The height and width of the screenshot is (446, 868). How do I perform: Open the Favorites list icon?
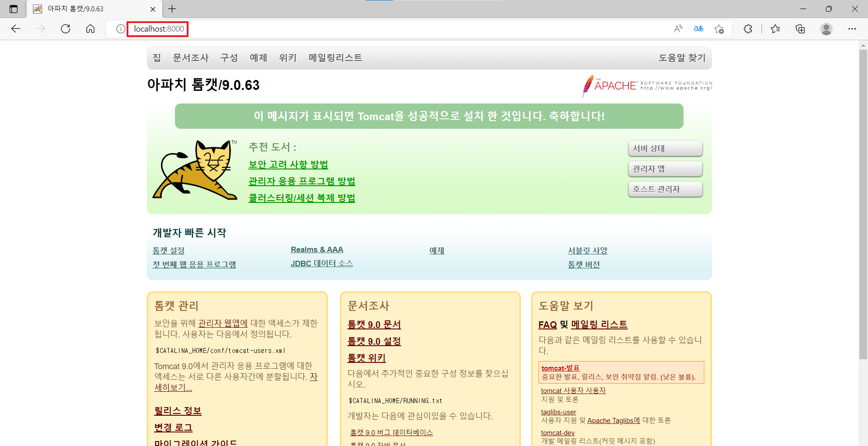(x=775, y=29)
